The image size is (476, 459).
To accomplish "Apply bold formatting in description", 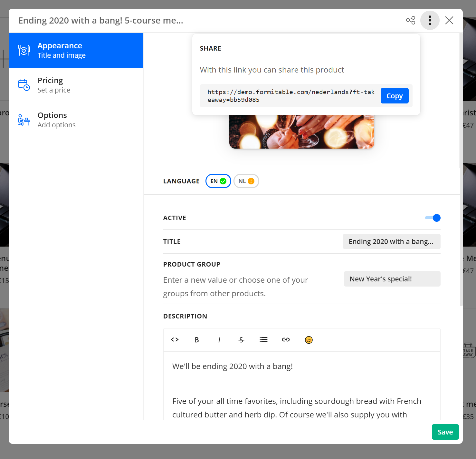I will (197, 340).
